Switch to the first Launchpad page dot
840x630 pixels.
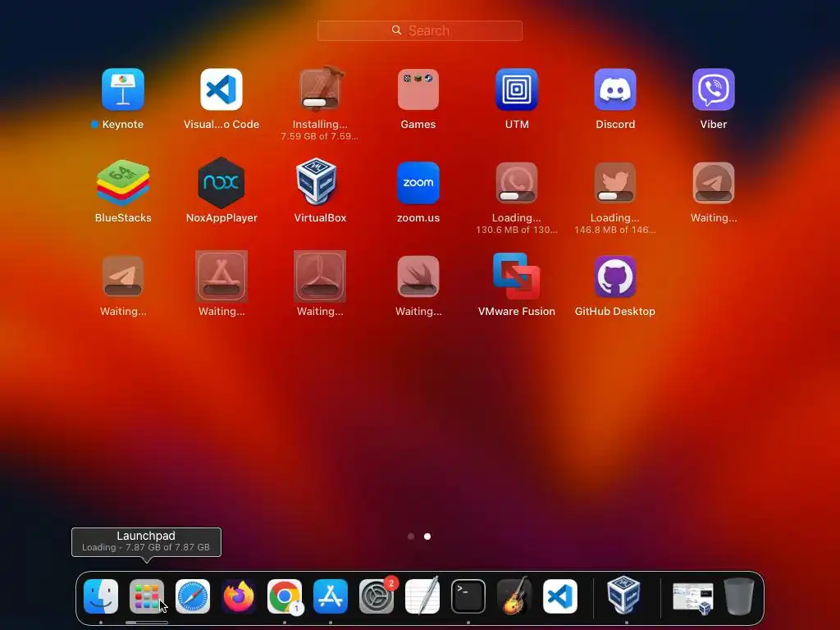[411, 536]
